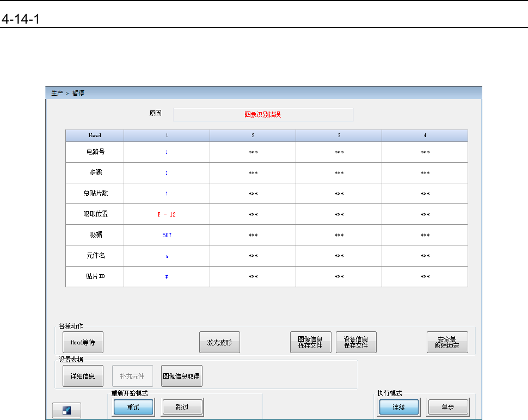Click the 贴片ID row label

click(95, 276)
